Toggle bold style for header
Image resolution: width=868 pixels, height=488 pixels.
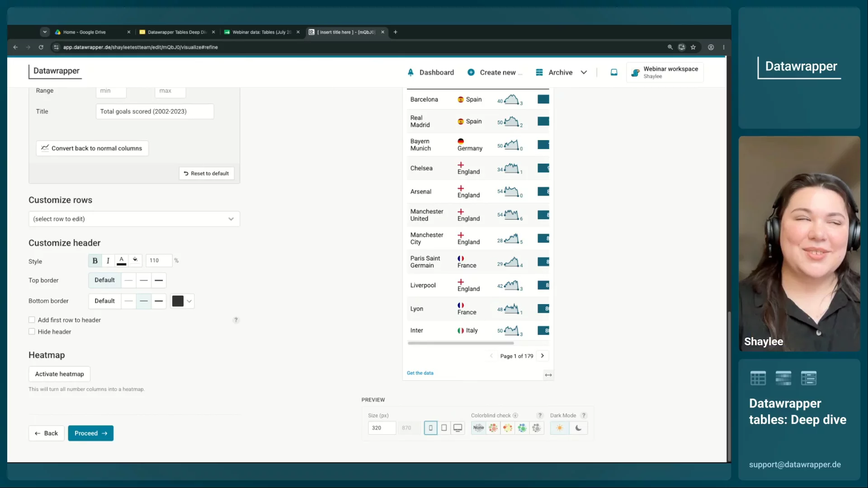[x=95, y=261]
